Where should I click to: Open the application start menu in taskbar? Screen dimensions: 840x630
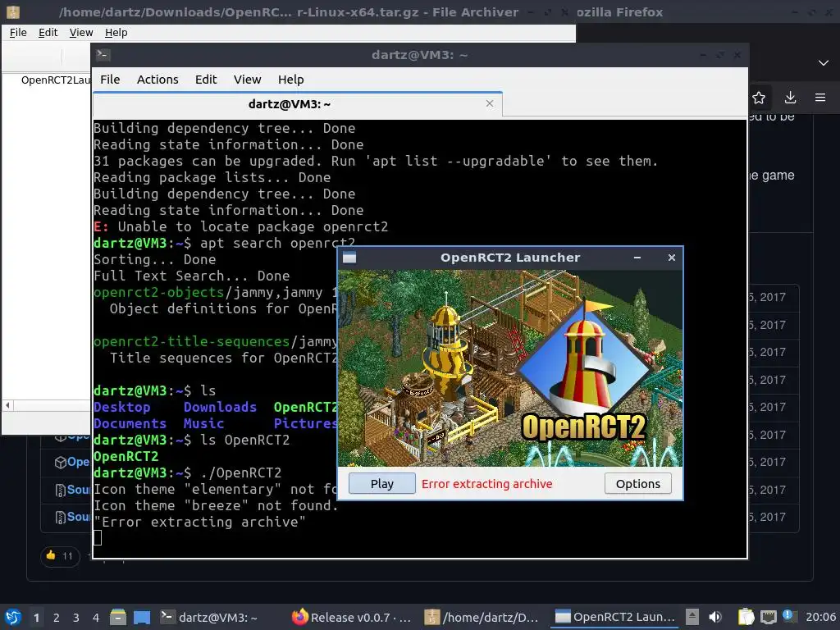click(x=12, y=617)
